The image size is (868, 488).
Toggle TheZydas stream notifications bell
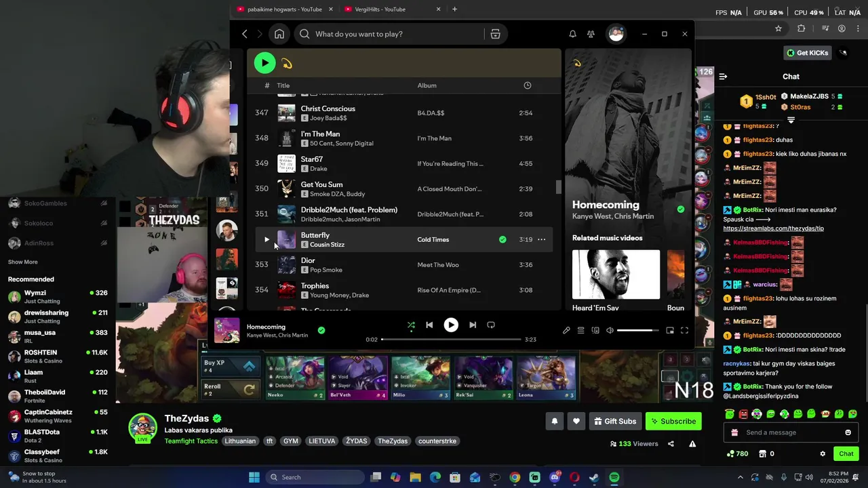[555, 422]
